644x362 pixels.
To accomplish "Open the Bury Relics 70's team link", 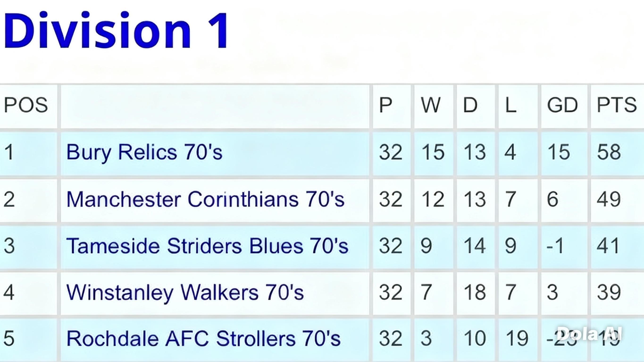I will (x=144, y=152).
